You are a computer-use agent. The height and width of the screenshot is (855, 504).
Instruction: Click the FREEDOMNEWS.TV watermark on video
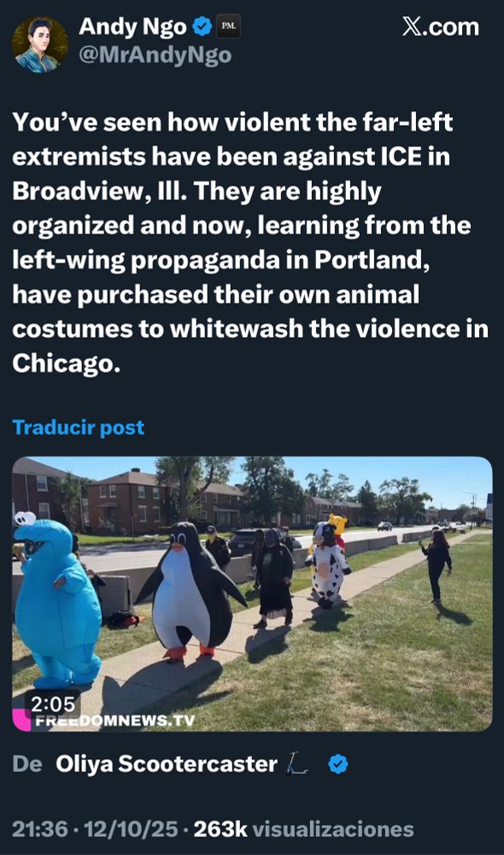[114, 720]
